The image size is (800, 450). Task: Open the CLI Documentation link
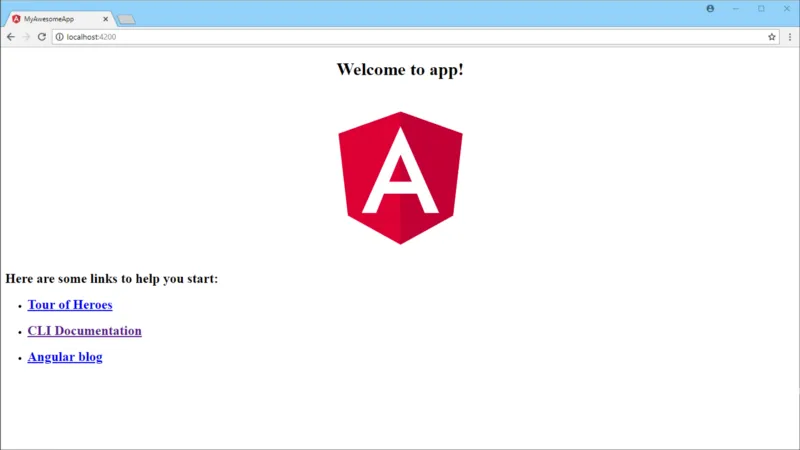(85, 331)
